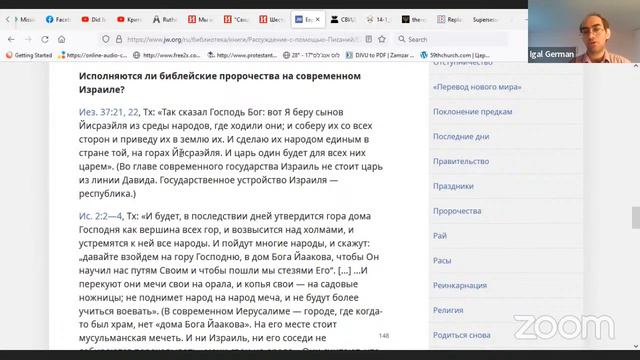Open the protestant... bookmark
The height and width of the screenshot is (360, 640).
point(242,55)
